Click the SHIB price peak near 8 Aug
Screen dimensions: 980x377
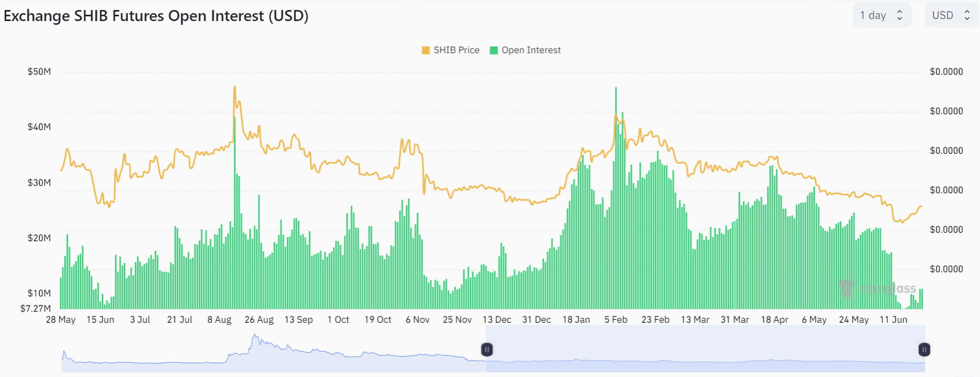pos(234,87)
